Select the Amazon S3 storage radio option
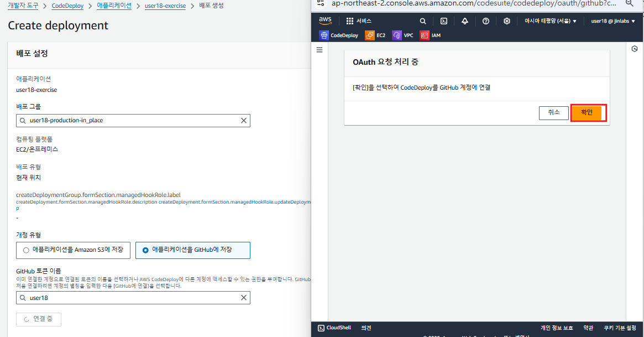644x337 pixels. click(27, 250)
